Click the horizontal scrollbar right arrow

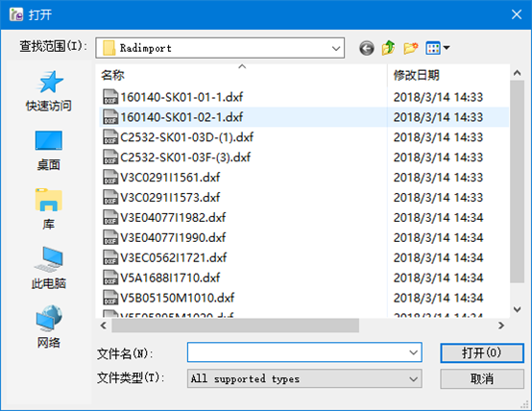[501, 326]
